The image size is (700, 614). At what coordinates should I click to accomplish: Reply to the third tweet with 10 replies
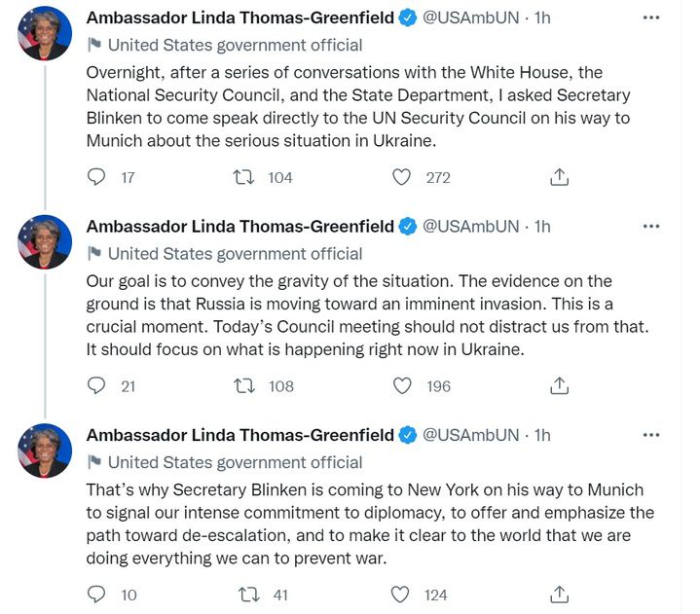click(96, 594)
